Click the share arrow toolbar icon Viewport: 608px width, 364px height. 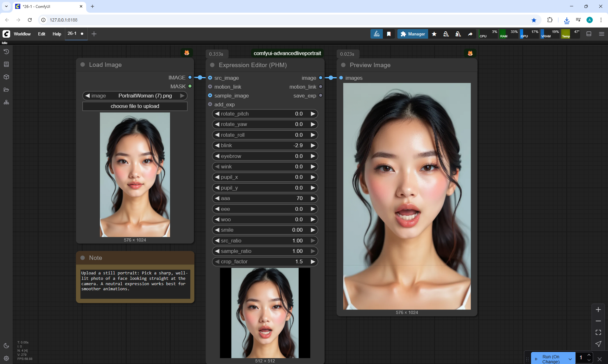coord(470,34)
